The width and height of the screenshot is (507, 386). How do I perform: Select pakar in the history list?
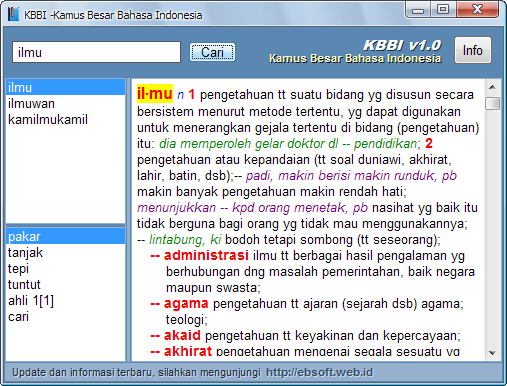(x=65, y=236)
